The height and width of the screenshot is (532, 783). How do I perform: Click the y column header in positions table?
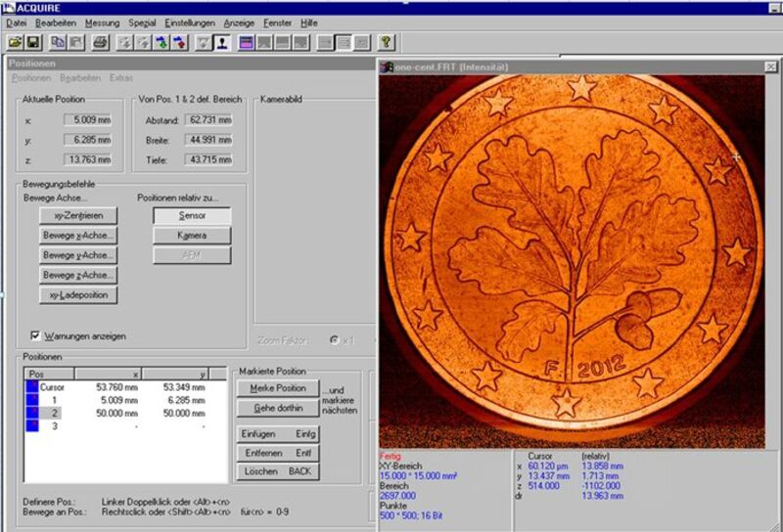pyautogui.click(x=175, y=374)
